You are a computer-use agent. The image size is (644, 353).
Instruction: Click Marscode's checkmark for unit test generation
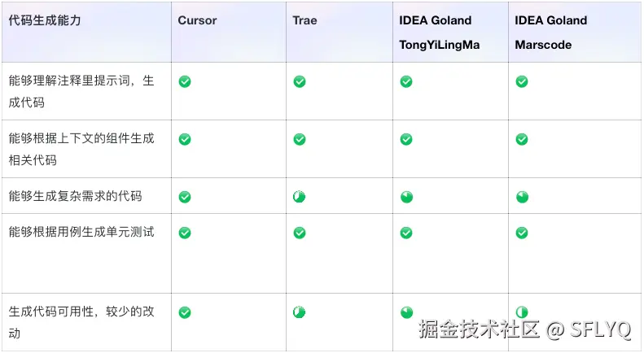tap(522, 233)
